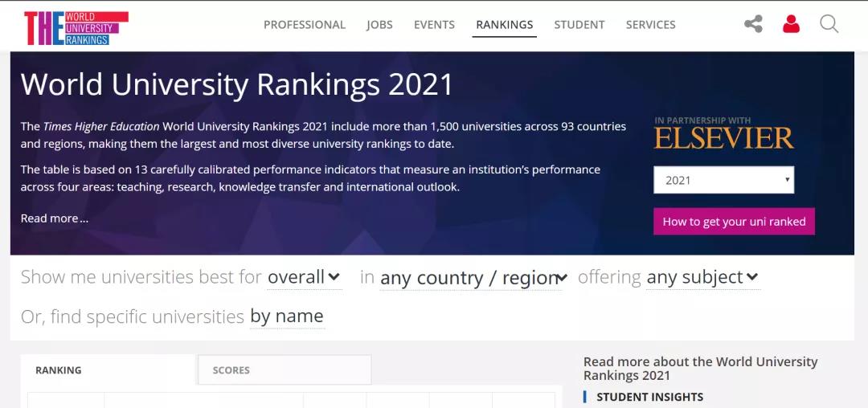Click the 'Times Higher Education' italic text
Screen dimensions: 868x408
tap(101, 127)
